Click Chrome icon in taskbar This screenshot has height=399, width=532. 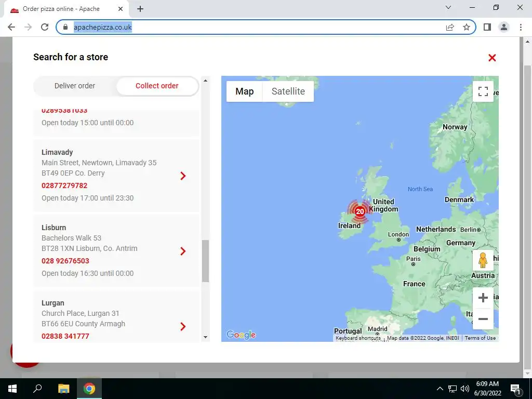tap(89, 389)
